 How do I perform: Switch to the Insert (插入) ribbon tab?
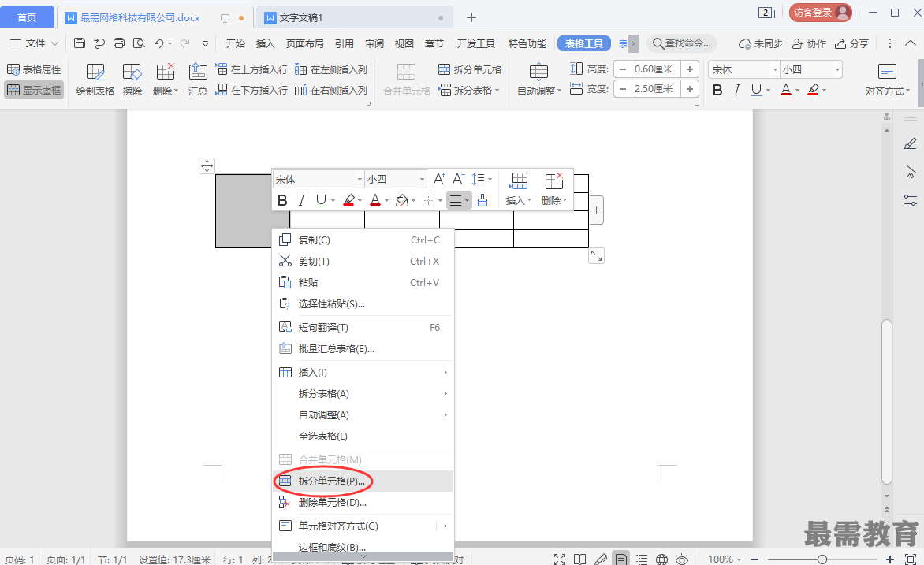click(x=265, y=43)
